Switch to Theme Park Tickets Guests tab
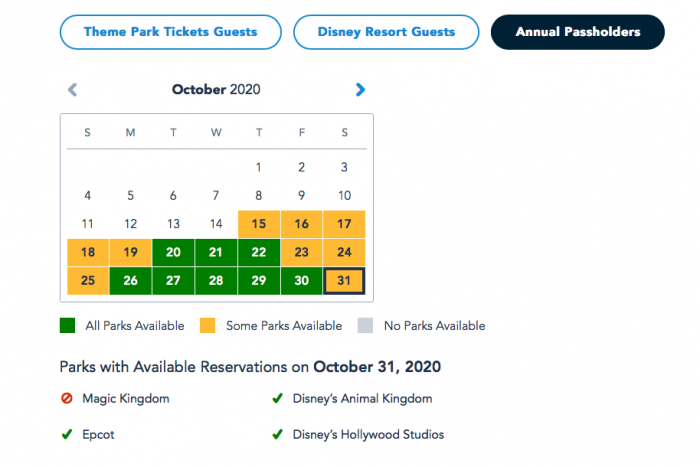Viewport: 700px width, 467px height. pos(171,32)
